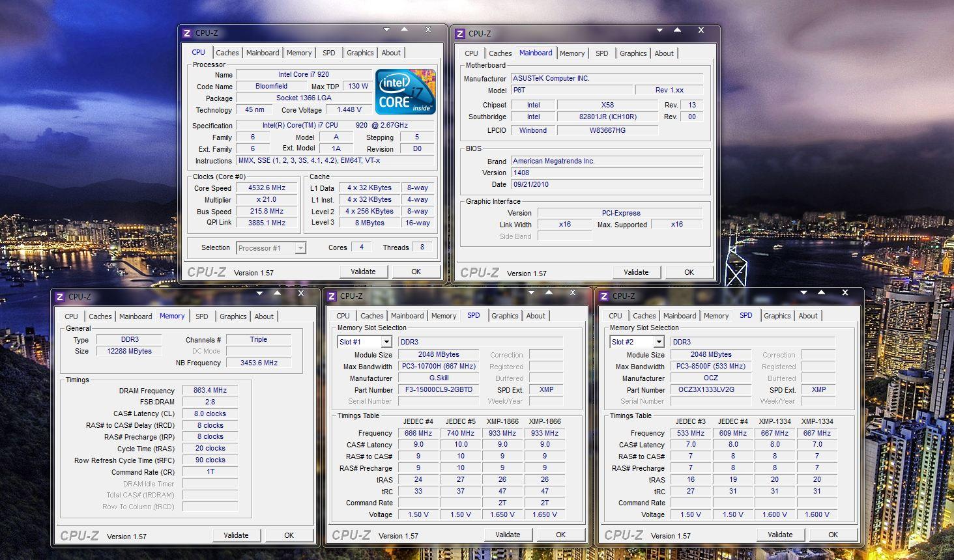
Task: Click the CPU-Z logo icon in the CPU window title bar
Action: click(x=187, y=33)
